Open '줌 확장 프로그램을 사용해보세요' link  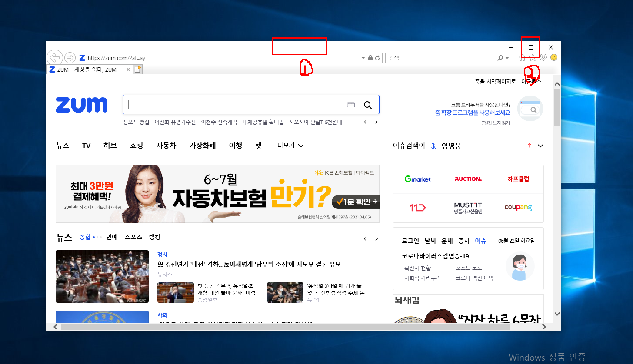coord(473,112)
